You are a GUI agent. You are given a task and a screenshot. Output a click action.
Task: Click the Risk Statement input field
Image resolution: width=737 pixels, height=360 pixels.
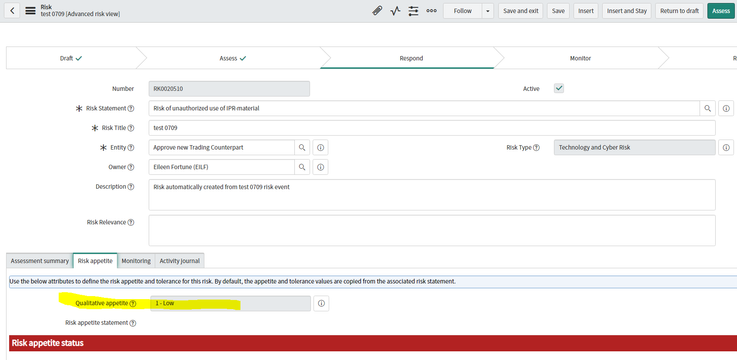click(424, 108)
